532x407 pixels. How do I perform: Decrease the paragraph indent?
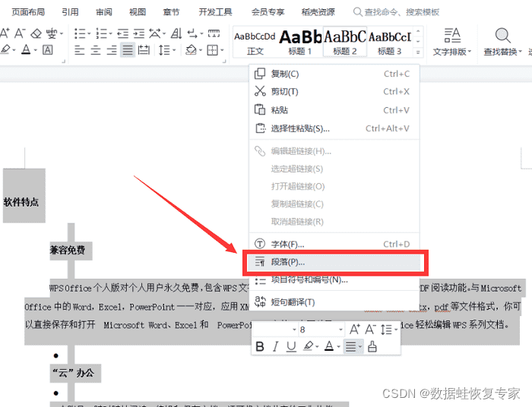coord(122,33)
